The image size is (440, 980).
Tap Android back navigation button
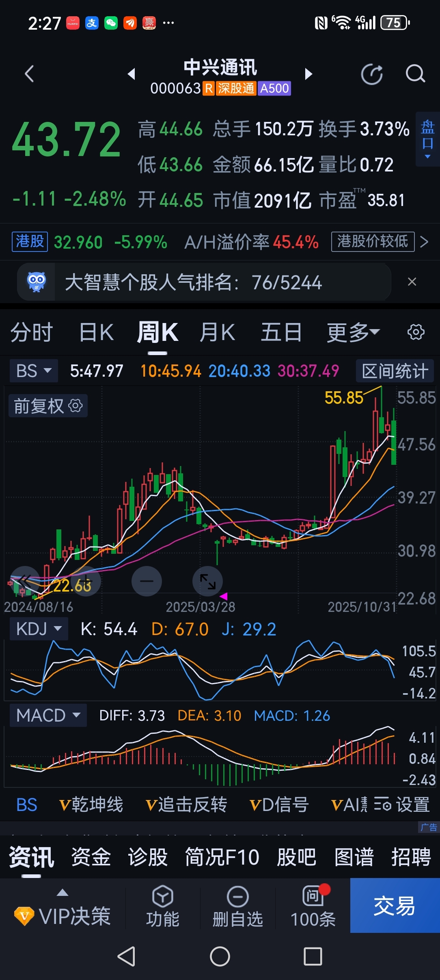point(126,956)
